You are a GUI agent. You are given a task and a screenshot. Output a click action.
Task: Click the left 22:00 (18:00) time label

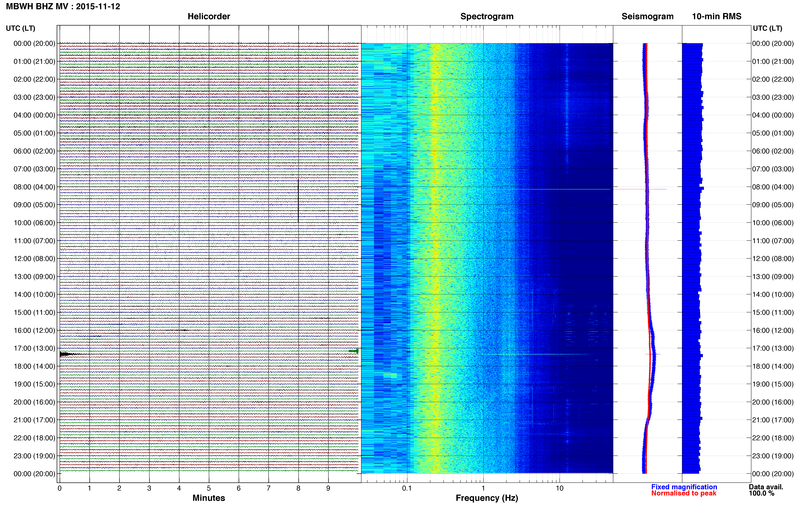coord(34,438)
